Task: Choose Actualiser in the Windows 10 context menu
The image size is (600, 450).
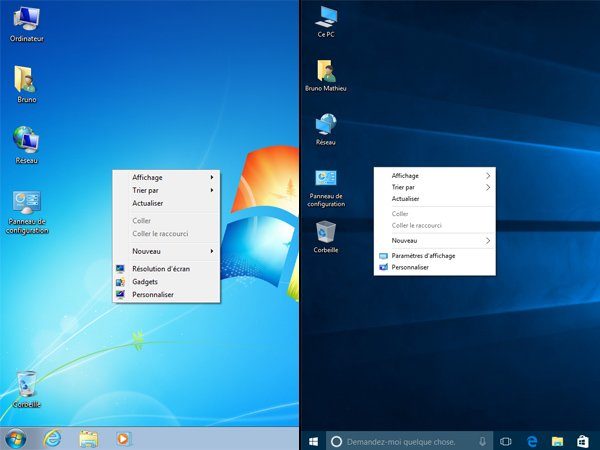Action: click(x=435, y=199)
